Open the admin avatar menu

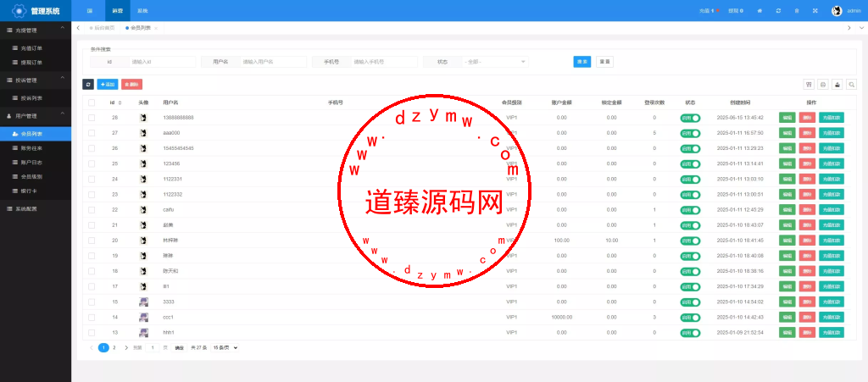coord(837,10)
